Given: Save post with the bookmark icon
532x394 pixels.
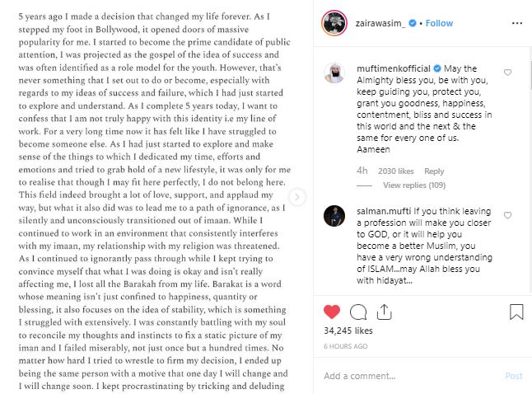Looking at the screenshot, I should (x=516, y=312).
